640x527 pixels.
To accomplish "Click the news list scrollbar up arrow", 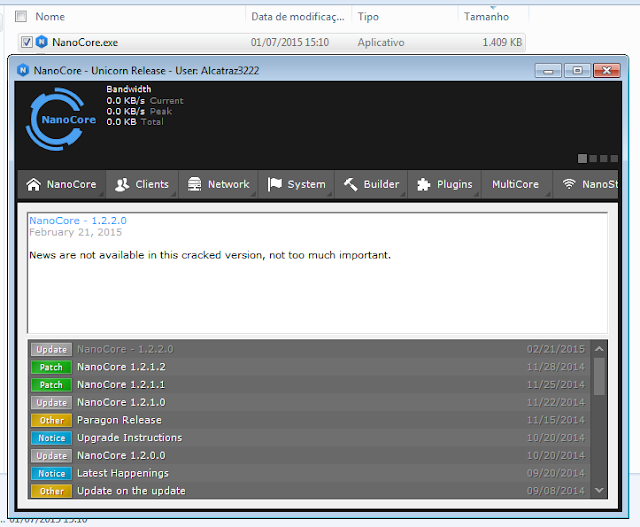I will pyautogui.click(x=599, y=349).
